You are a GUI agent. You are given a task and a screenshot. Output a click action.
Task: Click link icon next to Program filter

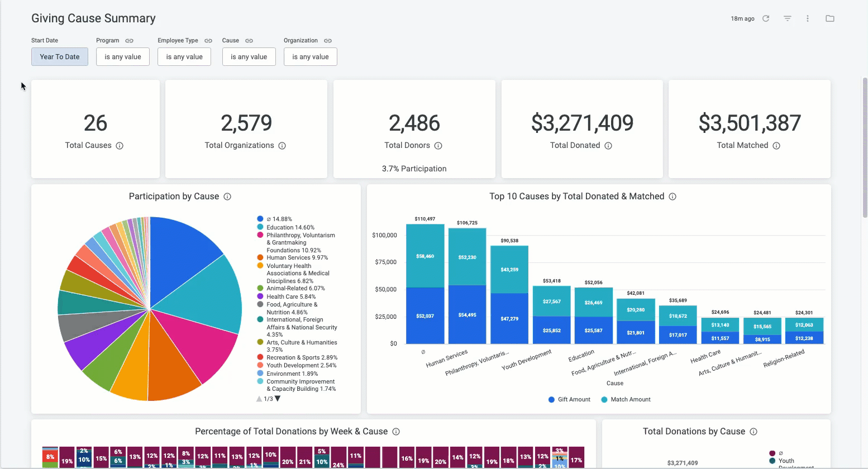coord(129,41)
